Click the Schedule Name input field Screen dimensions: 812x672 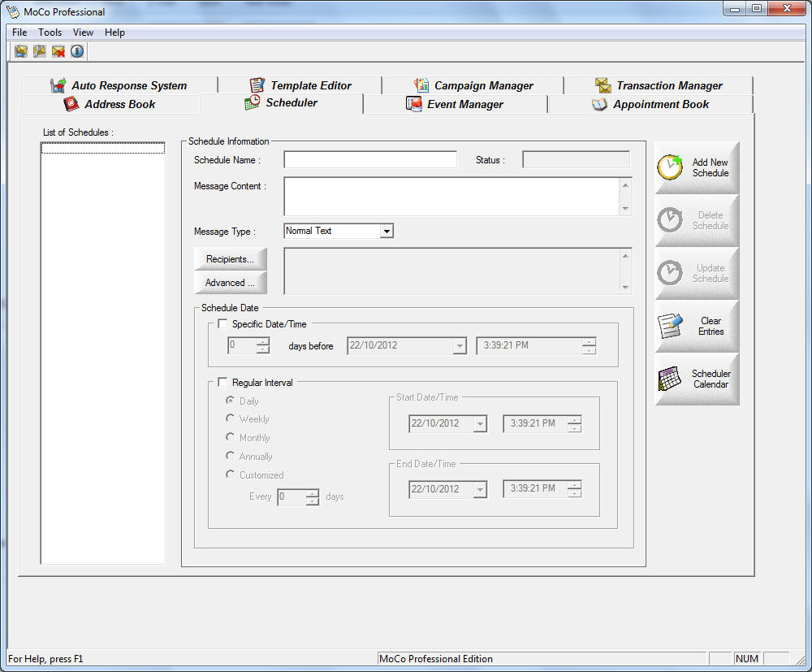[x=370, y=159]
